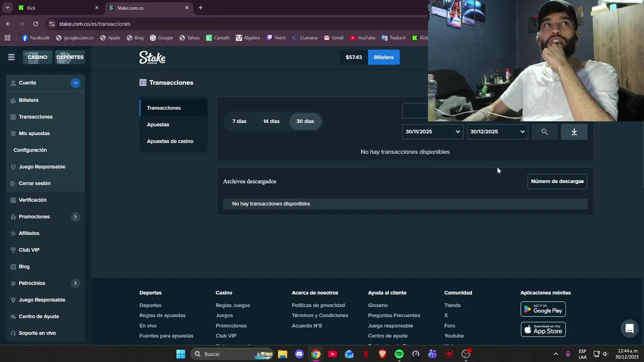This screenshot has width=644, height=362.
Task: Click the blue Billetera button in header
Action: (384, 57)
